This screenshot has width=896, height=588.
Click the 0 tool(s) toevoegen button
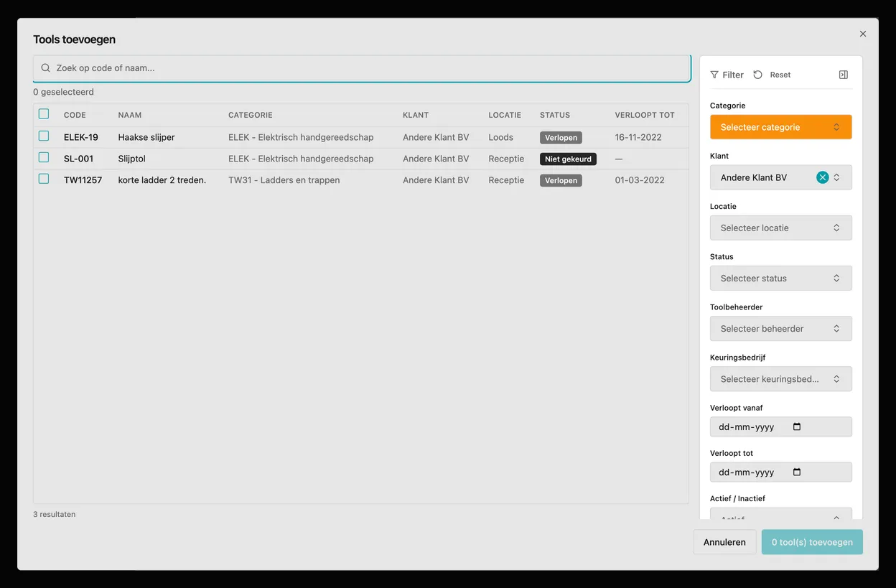812,542
